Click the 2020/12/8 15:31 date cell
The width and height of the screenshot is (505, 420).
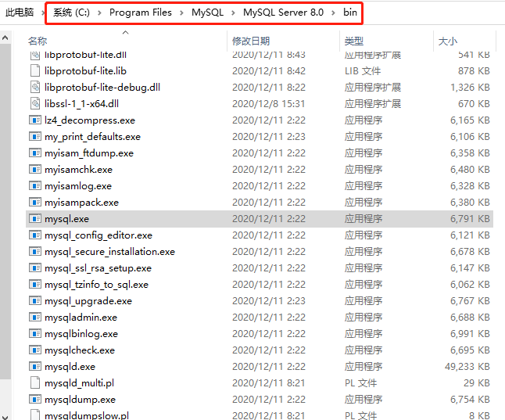pos(268,104)
